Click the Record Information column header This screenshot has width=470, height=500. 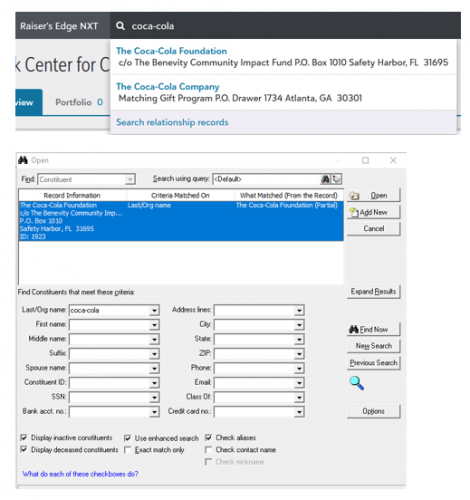coord(72,195)
